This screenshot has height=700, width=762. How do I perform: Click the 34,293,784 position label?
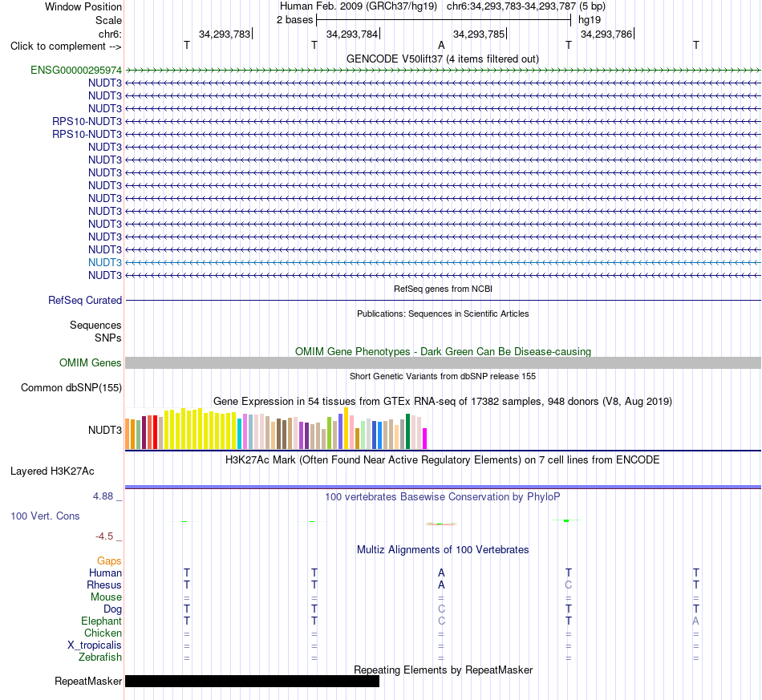pos(352,34)
